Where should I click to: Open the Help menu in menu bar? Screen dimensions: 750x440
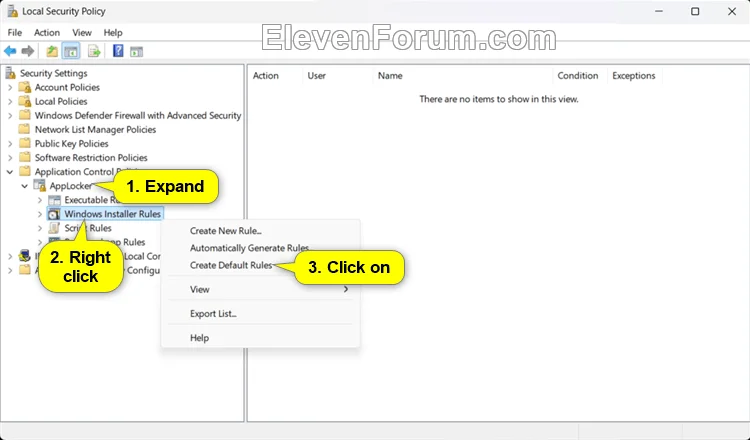[113, 33]
